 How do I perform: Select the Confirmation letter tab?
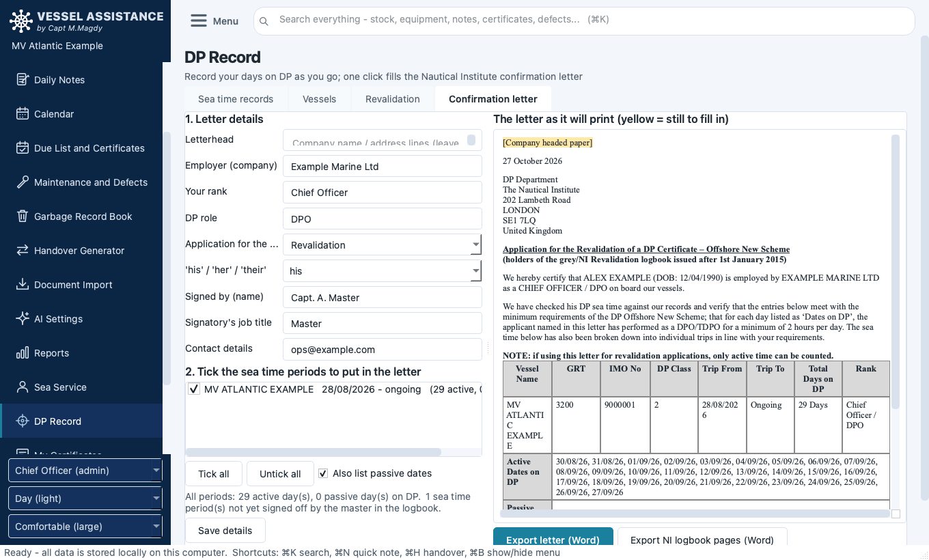(493, 99)
